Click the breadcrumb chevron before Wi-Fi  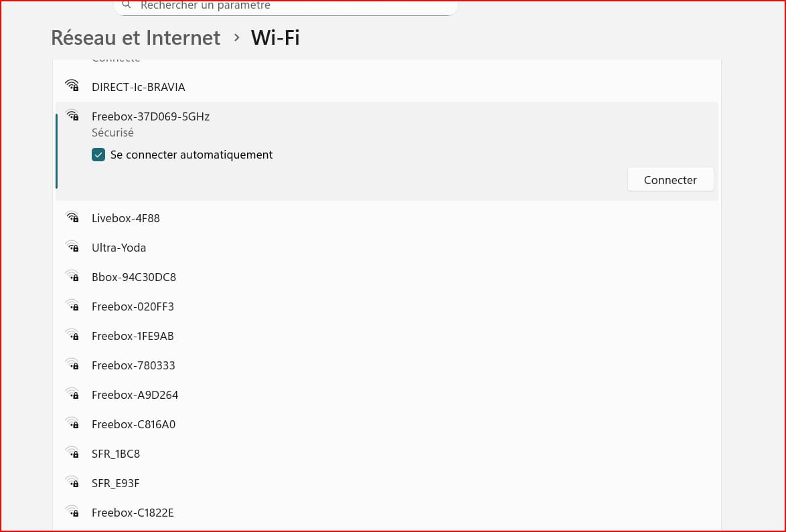pyautogui.click(x=236, y=37)
